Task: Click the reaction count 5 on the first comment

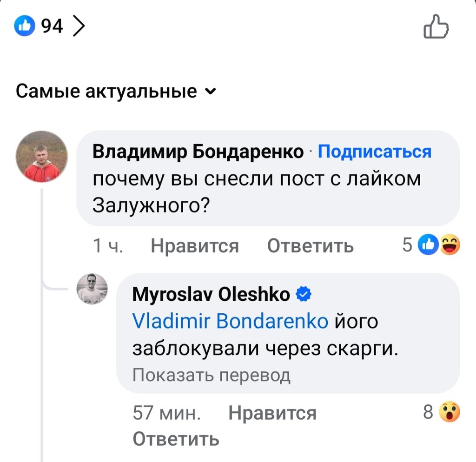Action: pos(408,244)
